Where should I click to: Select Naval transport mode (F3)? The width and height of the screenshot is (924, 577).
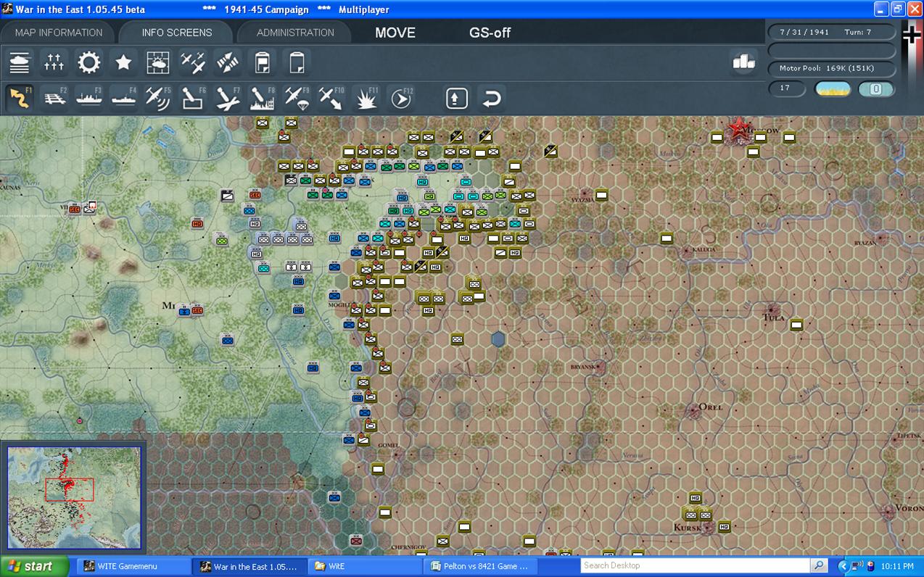click(89, 98)
